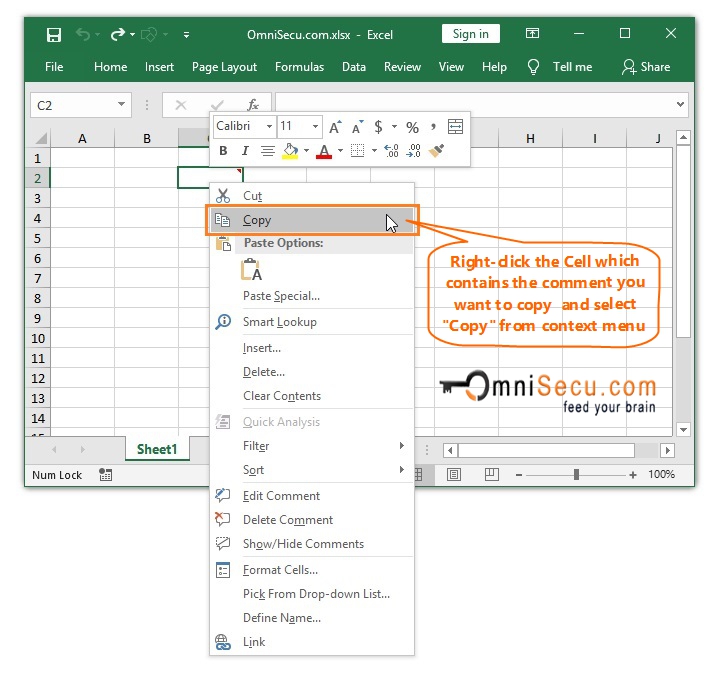Open the Help ribbon tab

point(494,67)
